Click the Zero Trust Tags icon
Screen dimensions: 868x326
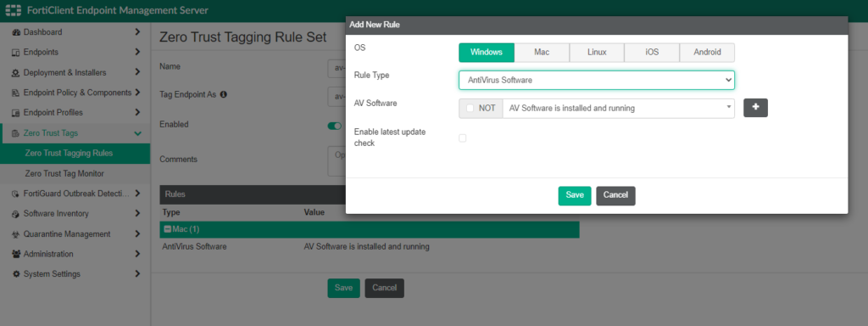16,133
